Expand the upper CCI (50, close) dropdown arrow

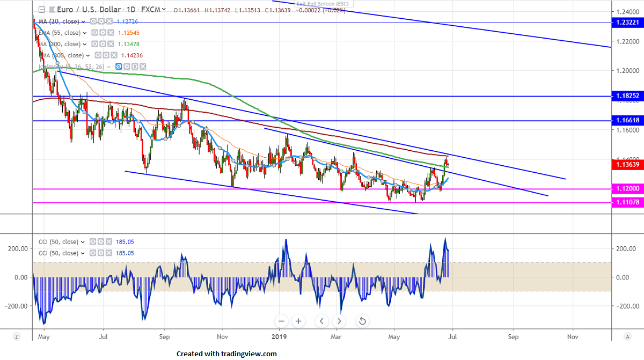[x=83, y=242]
